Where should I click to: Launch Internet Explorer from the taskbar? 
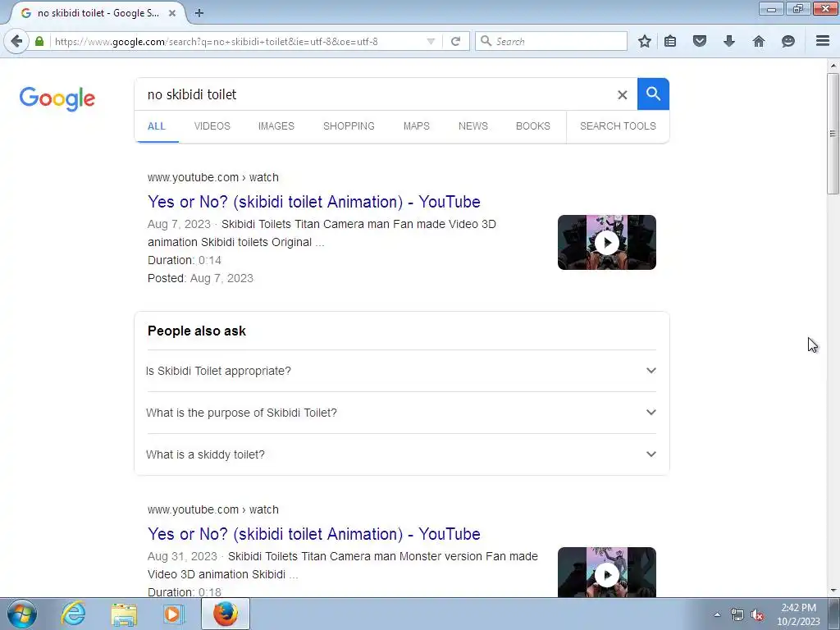73,614
